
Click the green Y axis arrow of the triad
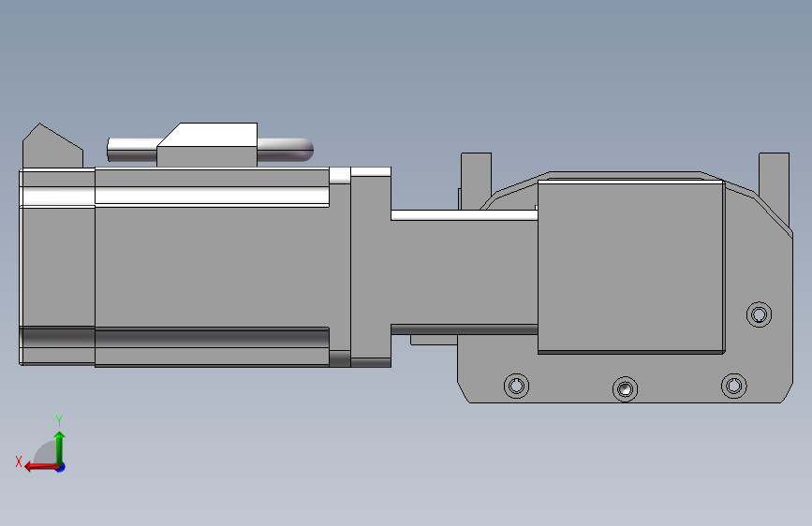[x=60, y=446]
